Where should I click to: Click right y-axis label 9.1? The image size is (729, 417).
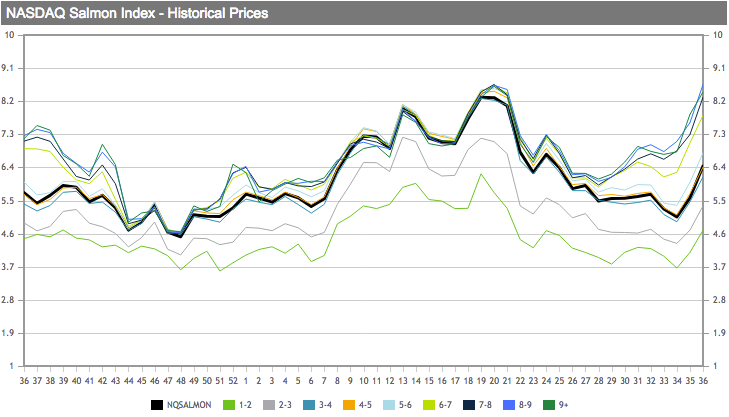719,68
